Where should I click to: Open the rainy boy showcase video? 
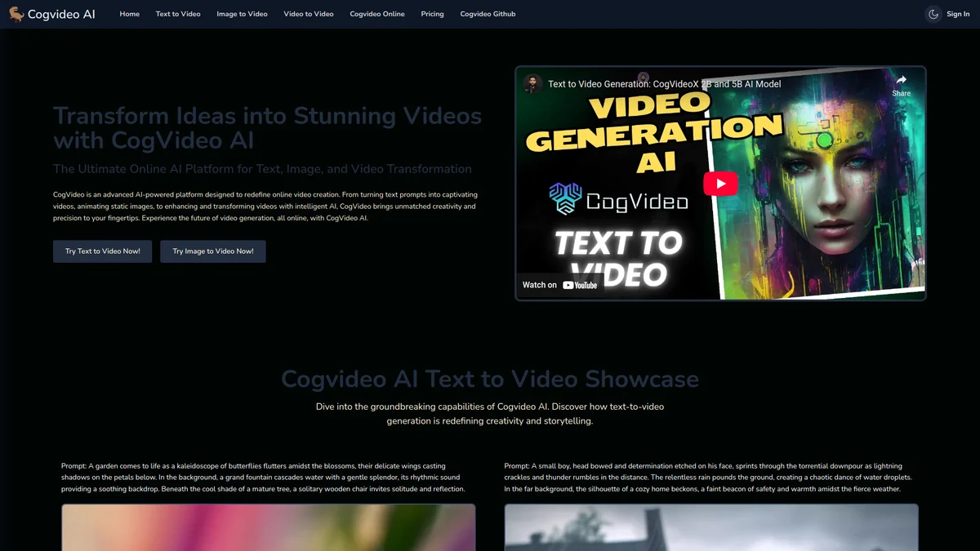pos(710,527)
